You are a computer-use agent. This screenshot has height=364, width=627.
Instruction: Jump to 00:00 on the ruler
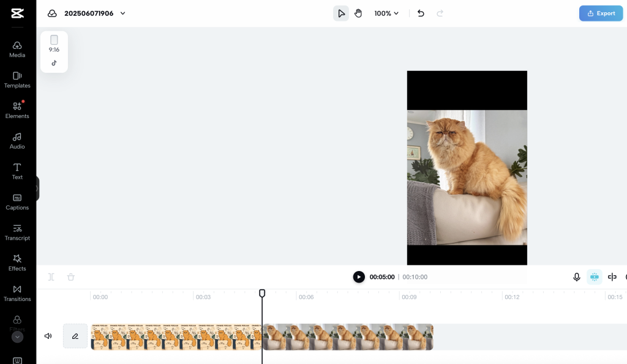pyautogui.click(x=100, y=297)
